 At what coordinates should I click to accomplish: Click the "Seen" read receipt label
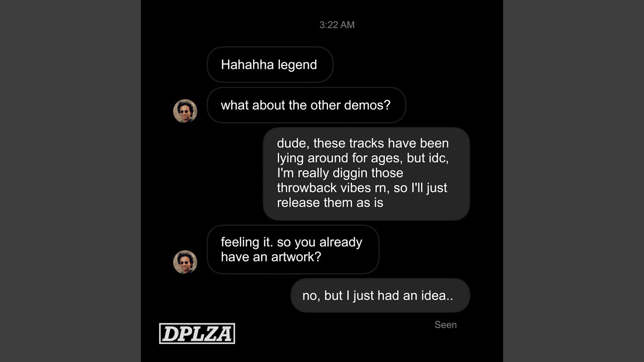(x=446, y=325)
